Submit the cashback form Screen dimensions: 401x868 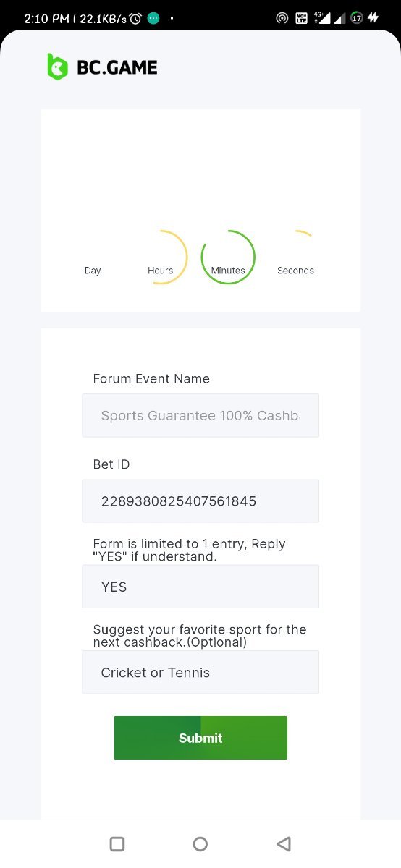click(x=200, y=738)
